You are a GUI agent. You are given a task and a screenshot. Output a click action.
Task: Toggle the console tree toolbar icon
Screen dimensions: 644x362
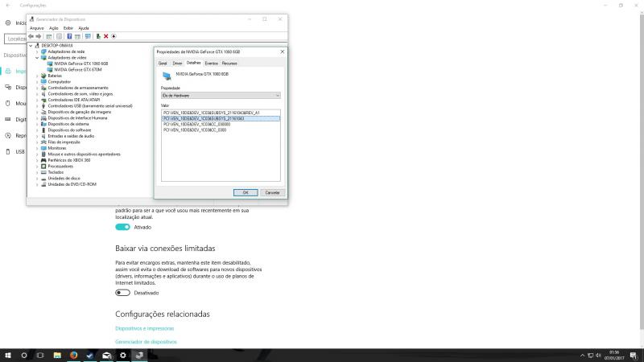tap(49, 36)
